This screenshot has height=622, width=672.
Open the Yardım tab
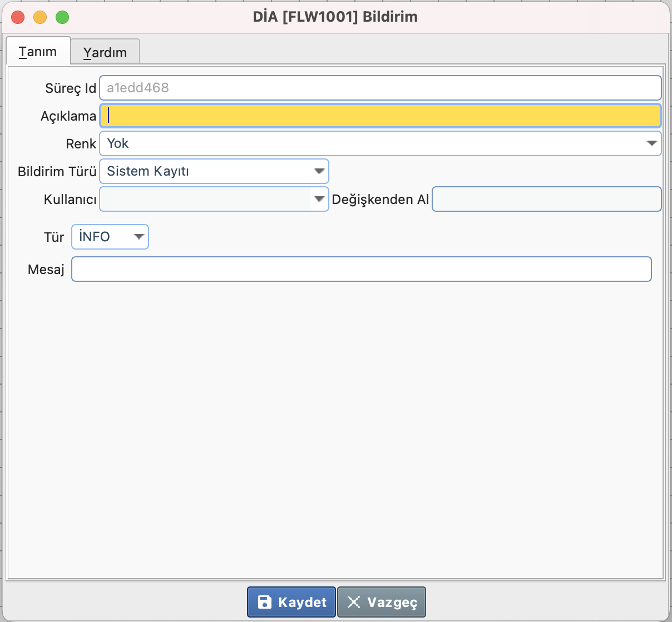click(105, 52)
